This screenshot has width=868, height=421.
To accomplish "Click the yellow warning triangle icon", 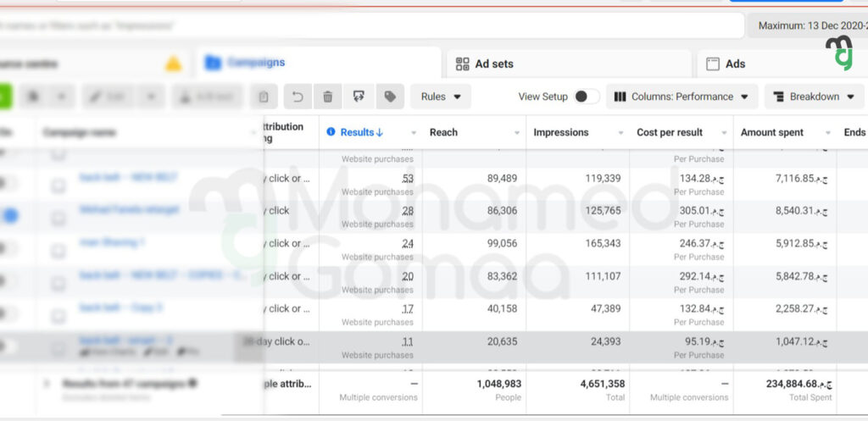I will 173,64.
